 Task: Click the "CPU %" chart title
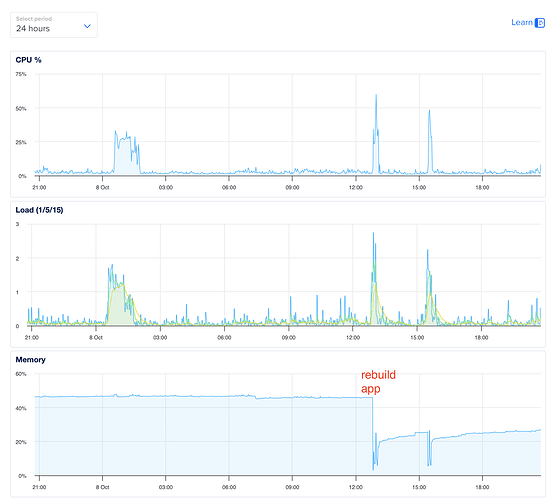pos(28,60)
